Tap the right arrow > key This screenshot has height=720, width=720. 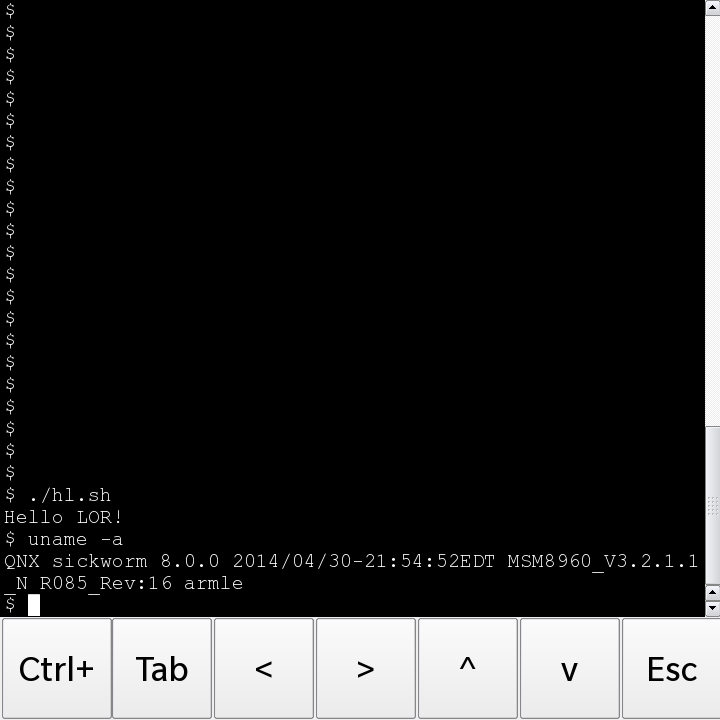(x=366, y=669)
